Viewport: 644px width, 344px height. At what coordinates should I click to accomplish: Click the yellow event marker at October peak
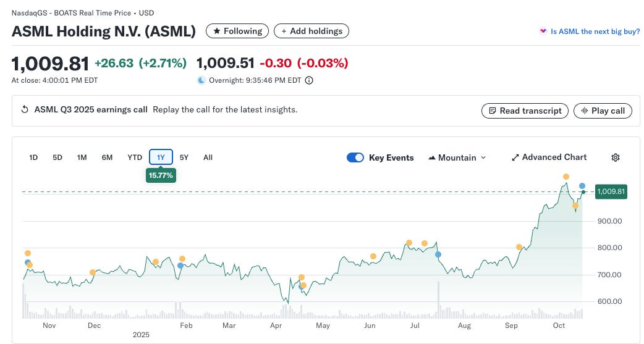point(566,177)
